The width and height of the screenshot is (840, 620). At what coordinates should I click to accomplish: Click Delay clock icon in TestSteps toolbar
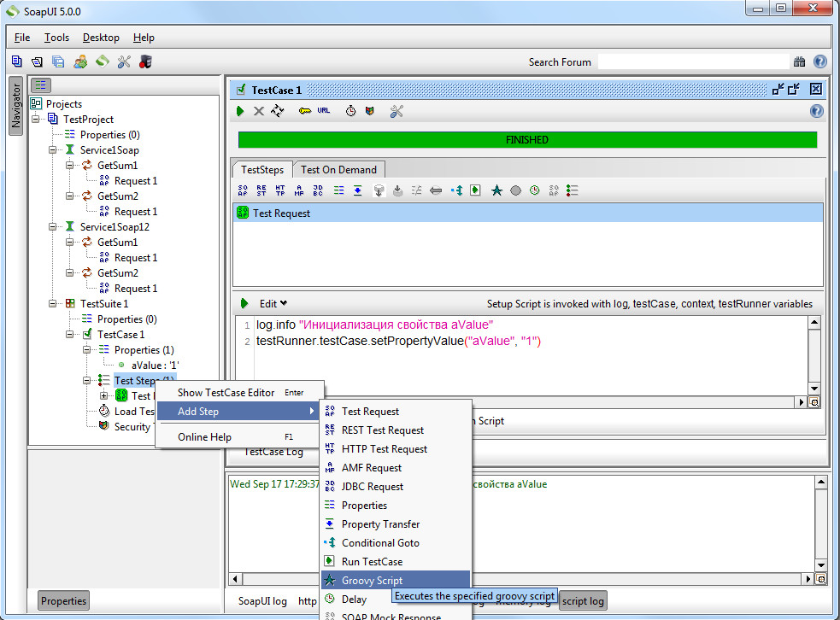click(x=535, y=190)
